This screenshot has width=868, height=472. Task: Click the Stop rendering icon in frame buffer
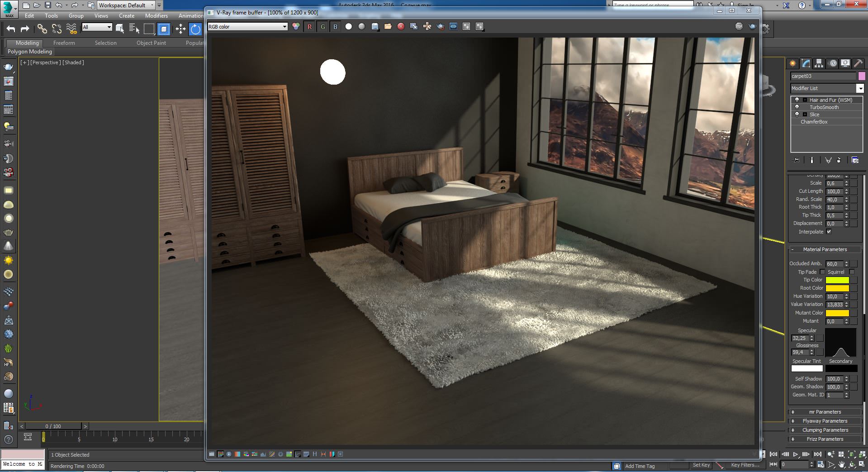[739, 26]
